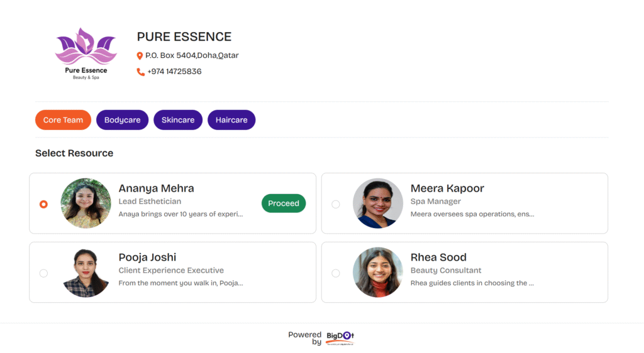Viewport: 644px width, 353px height.
Task: Click the orange phone icon
Action: (x=140, y=72)
